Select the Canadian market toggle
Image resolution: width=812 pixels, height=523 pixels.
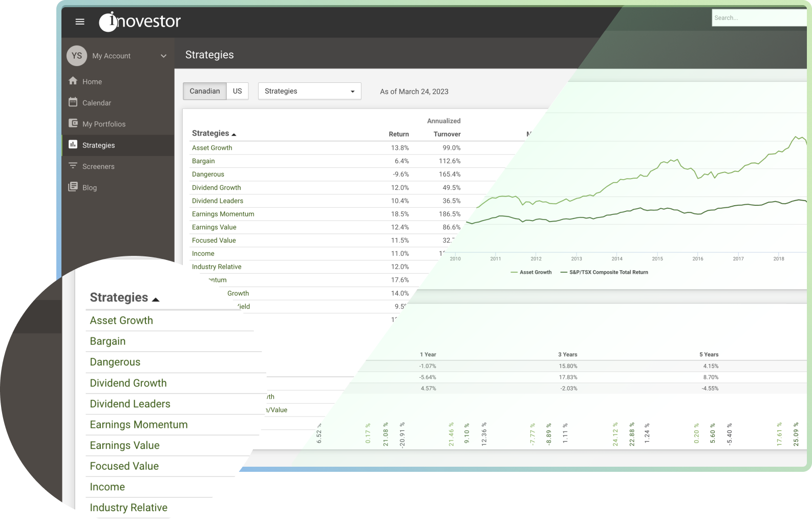(205, 91)
